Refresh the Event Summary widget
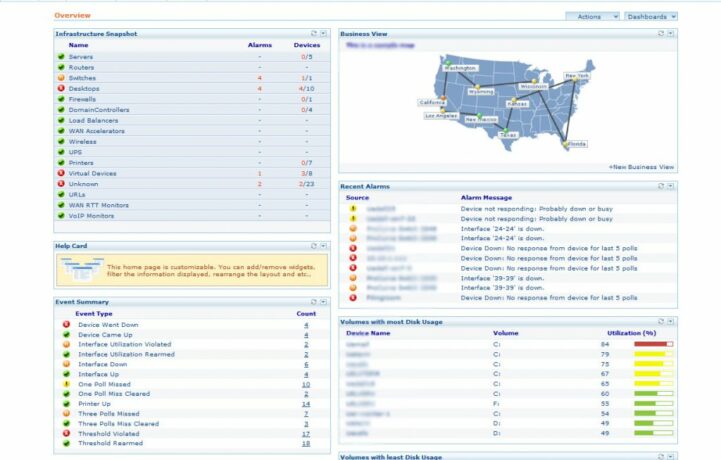 (314, 302)
